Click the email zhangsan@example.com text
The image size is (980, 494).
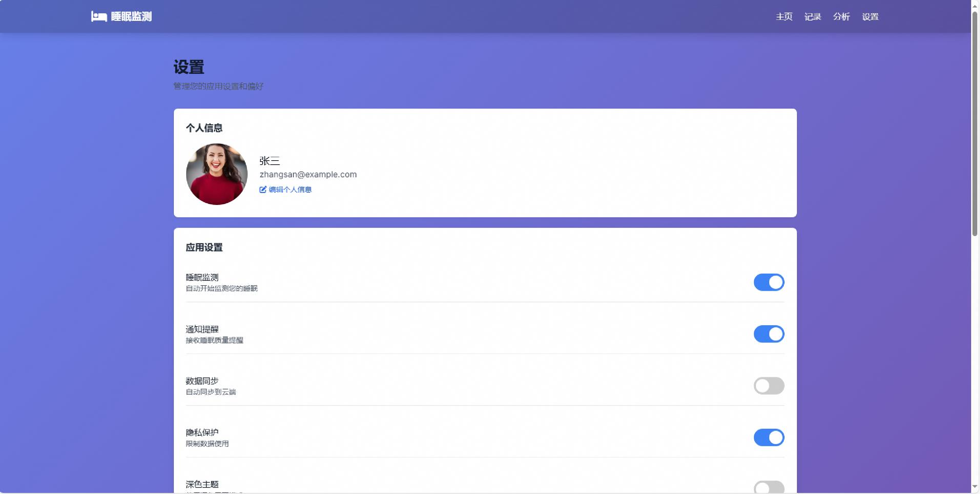point(308,174)
